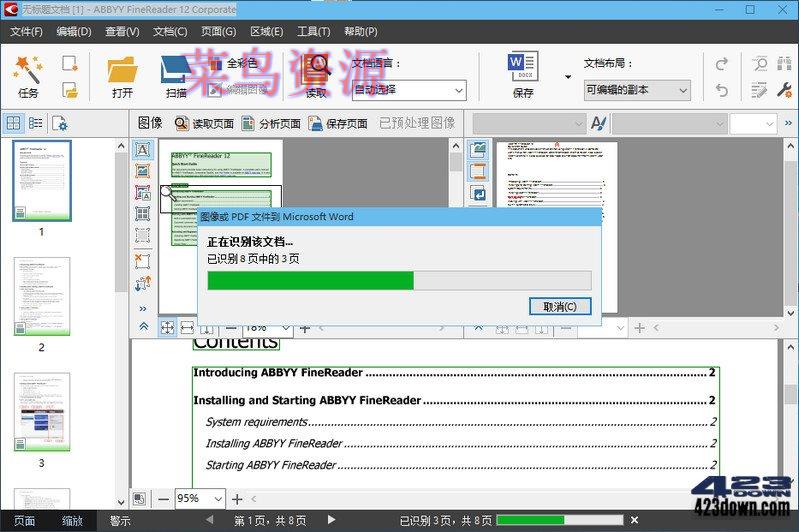Cancel recognition with status bar X
Viewport: 799px width, 532px height.
[634, 520]
